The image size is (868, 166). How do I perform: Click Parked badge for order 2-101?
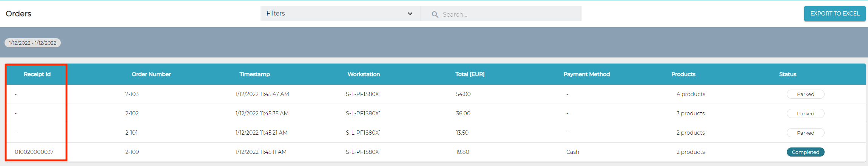click(x=805, y=133)
